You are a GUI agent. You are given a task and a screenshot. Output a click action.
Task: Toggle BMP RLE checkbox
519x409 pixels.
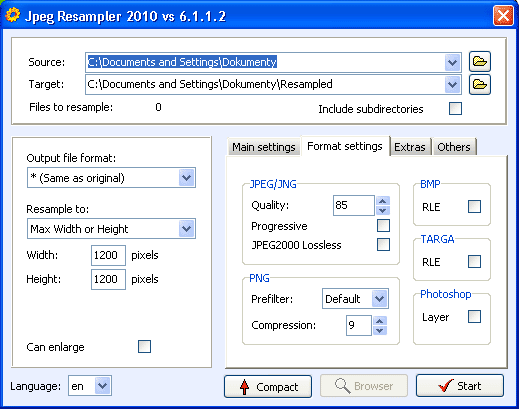(x=474, y=206)
